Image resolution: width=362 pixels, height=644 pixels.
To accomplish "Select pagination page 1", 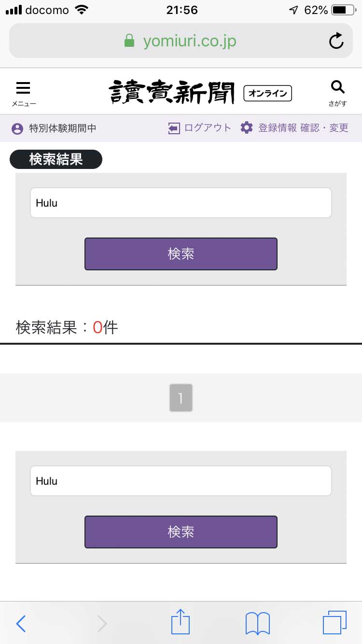I will tap(181, 398).
